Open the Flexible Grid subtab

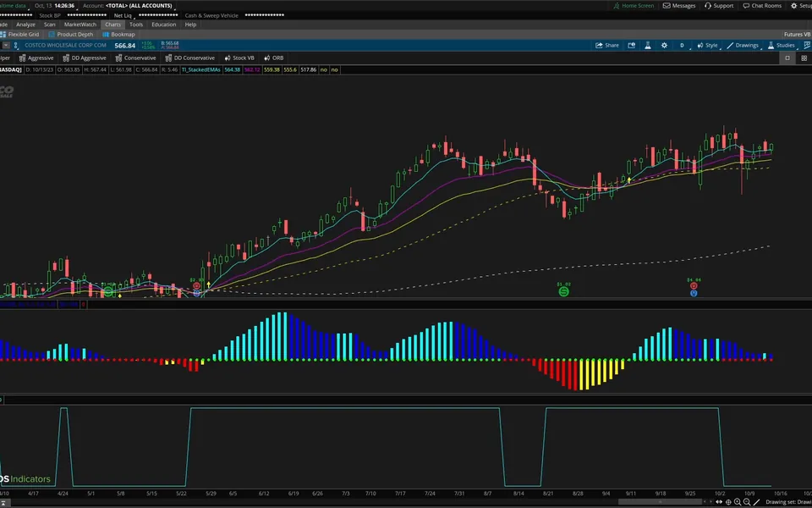pos(19,34)
